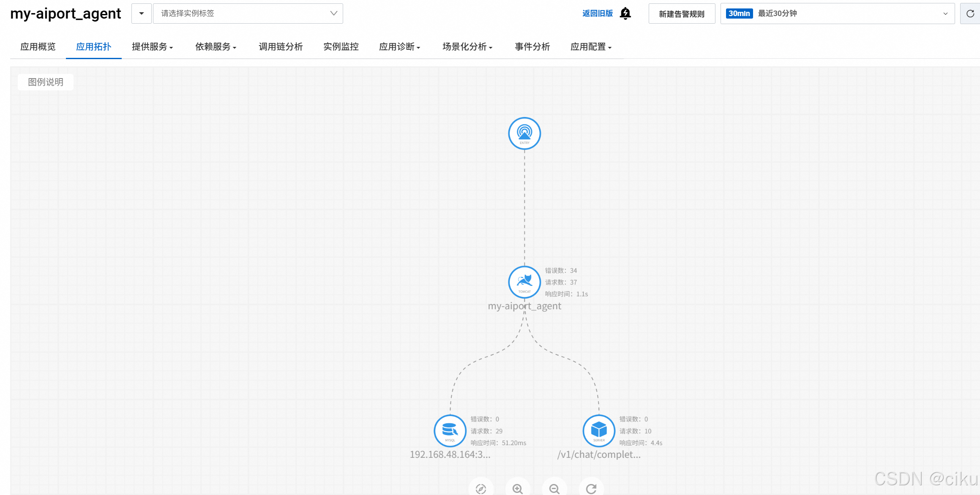This screenshot has height=495, width=980.
Task: Open the 最近30分钟 time range dropdown
Action: coord(838,14)
